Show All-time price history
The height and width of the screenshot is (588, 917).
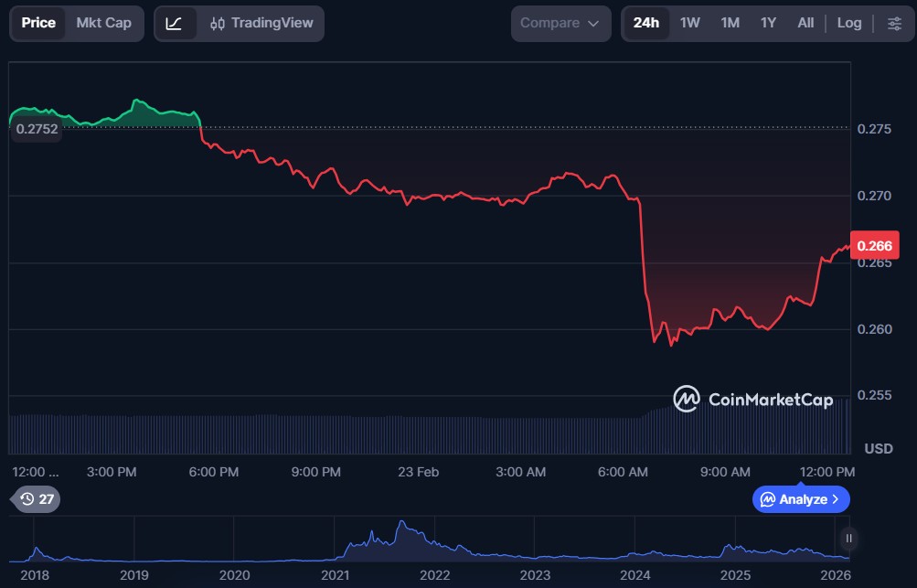point(805,23)
